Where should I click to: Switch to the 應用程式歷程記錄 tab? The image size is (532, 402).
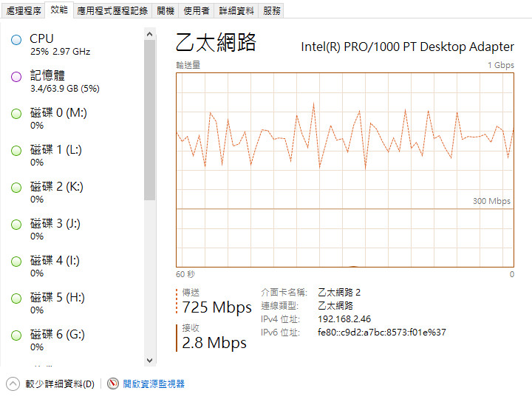[112, 11]
